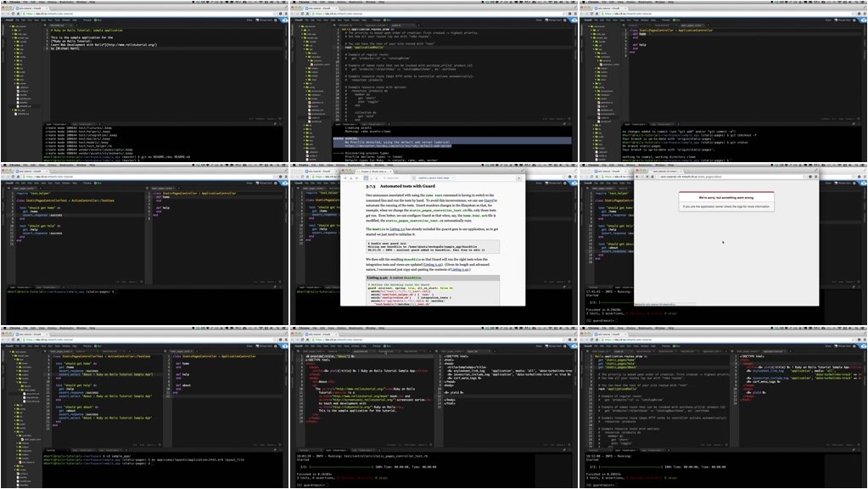868x489 pixels.
Task: Select the browser tab of the error page window
Action: (666, 171)
